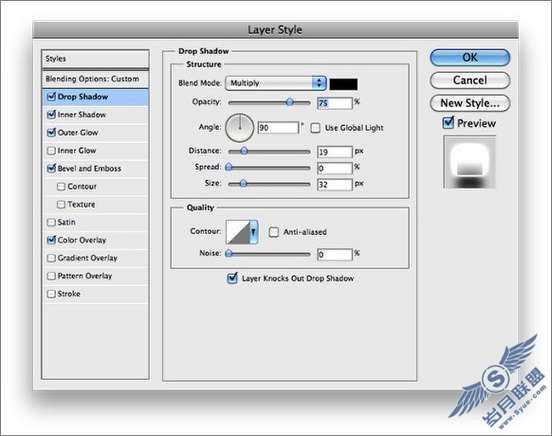This screenshot has width=552, height=436.
Task: Select Blending Options: Custom
Action: [95, 79]
